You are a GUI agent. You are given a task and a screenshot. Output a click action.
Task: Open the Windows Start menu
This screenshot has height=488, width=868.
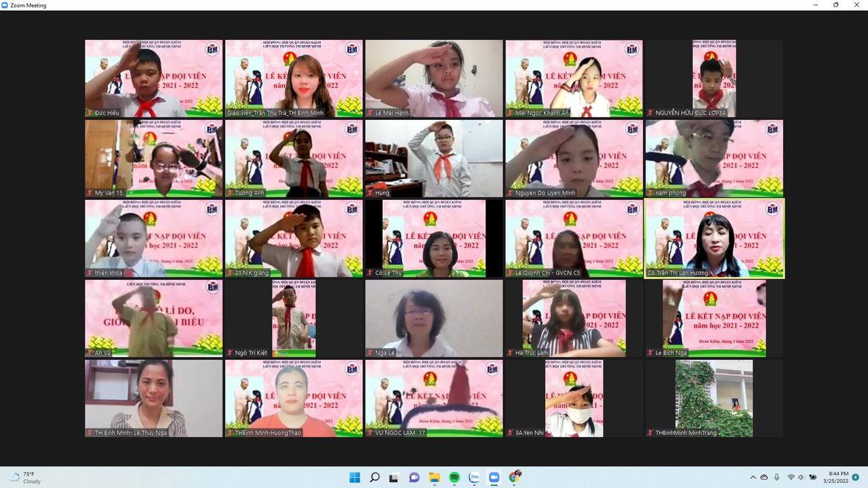pyautogui.click(x=355, y=477)
